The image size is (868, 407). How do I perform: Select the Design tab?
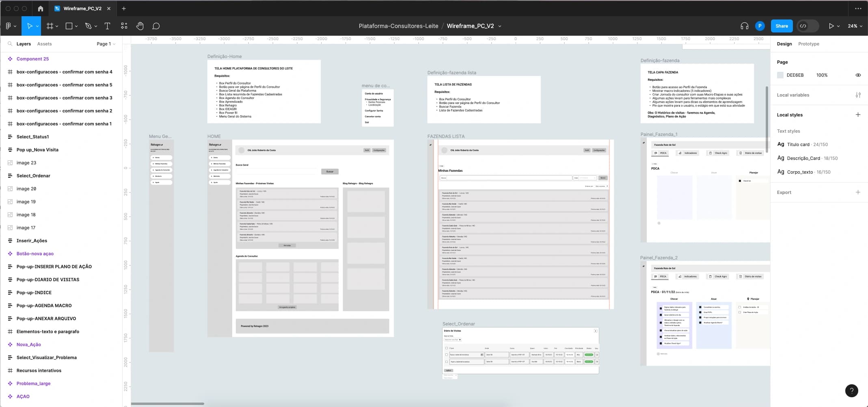point(784,44)
